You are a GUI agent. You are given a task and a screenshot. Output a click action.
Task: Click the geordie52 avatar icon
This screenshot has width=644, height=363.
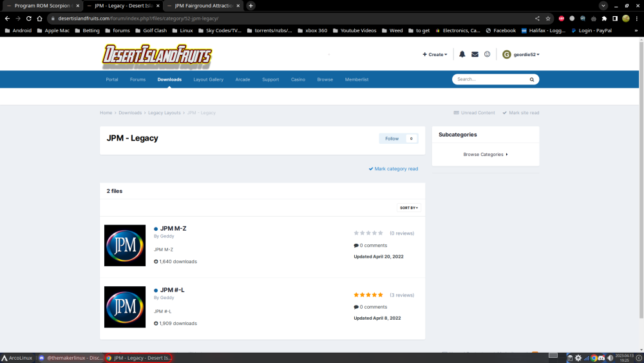coord(506,54)
